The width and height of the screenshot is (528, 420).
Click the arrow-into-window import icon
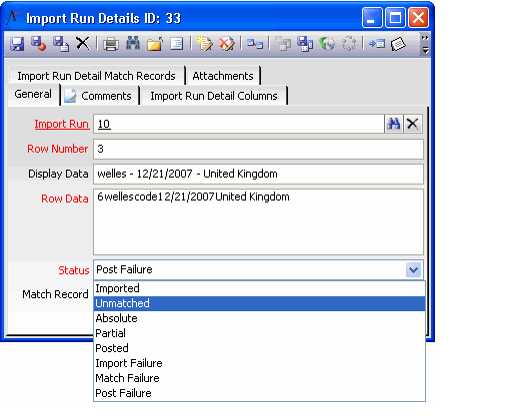click(x=377, y=44)
